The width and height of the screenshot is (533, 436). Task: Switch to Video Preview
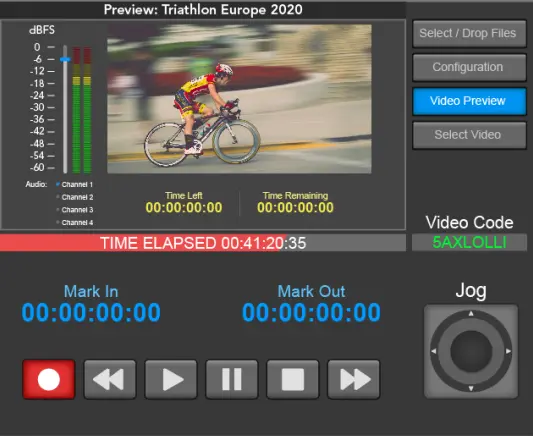(x=469, y=101)
